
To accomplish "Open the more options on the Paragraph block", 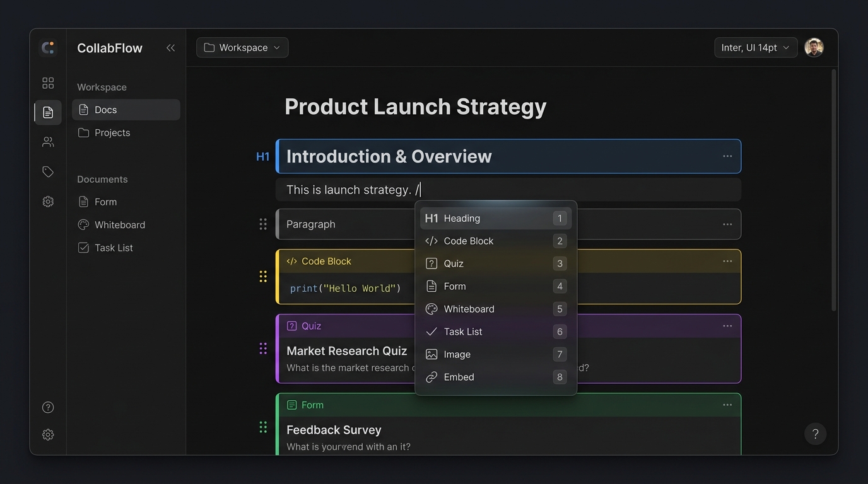I will pos(727,224).
